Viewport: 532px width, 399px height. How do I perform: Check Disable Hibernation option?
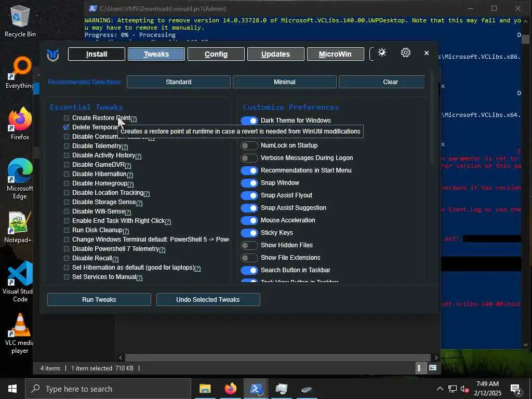(66, 174)
